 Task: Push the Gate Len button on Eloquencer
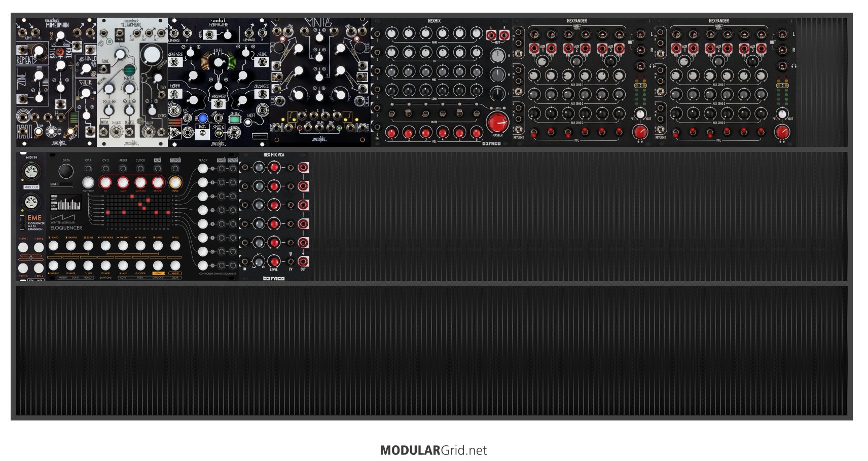(x=140, y=182)
